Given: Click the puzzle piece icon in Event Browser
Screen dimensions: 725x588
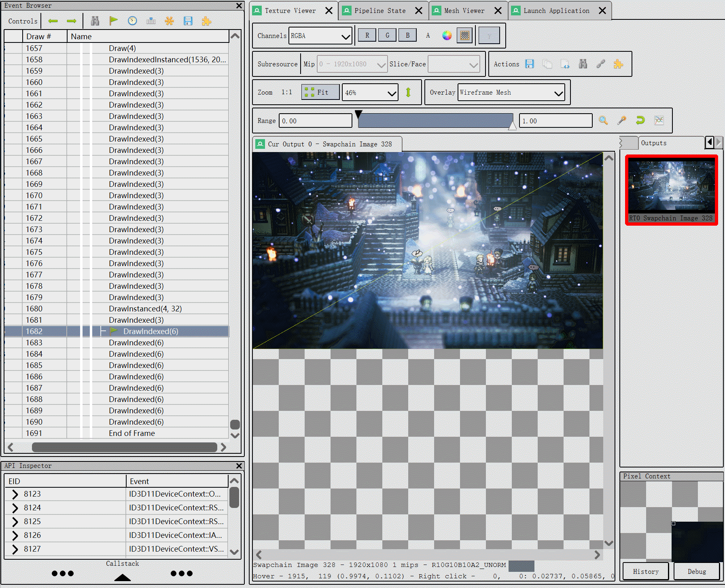Looking at the screenshot, I should pos(207,21).
